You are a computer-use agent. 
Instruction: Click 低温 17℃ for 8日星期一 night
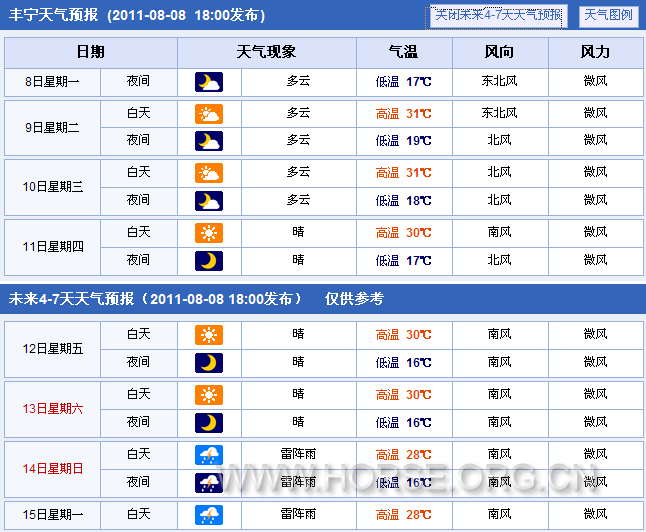pyautogui.click(x=403, y=82)
